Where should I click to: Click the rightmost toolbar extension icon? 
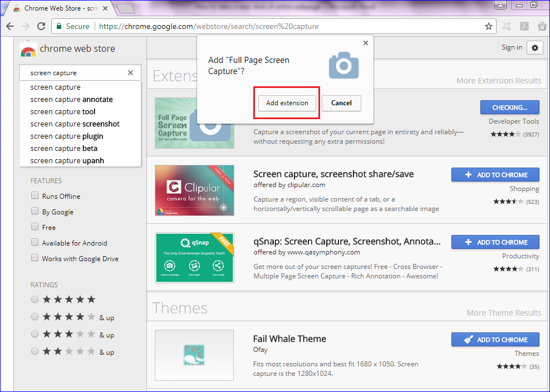point(542,26)
